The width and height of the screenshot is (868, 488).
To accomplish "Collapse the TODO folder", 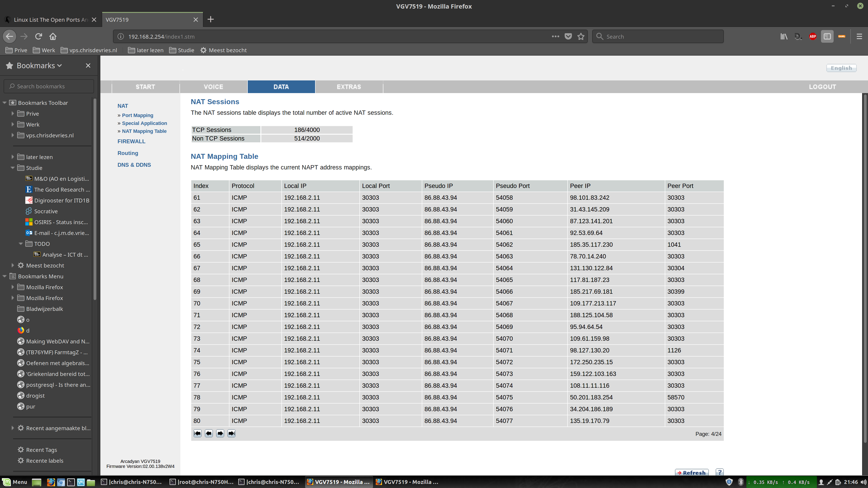I will pyautogui.click(x=21, y=244).
